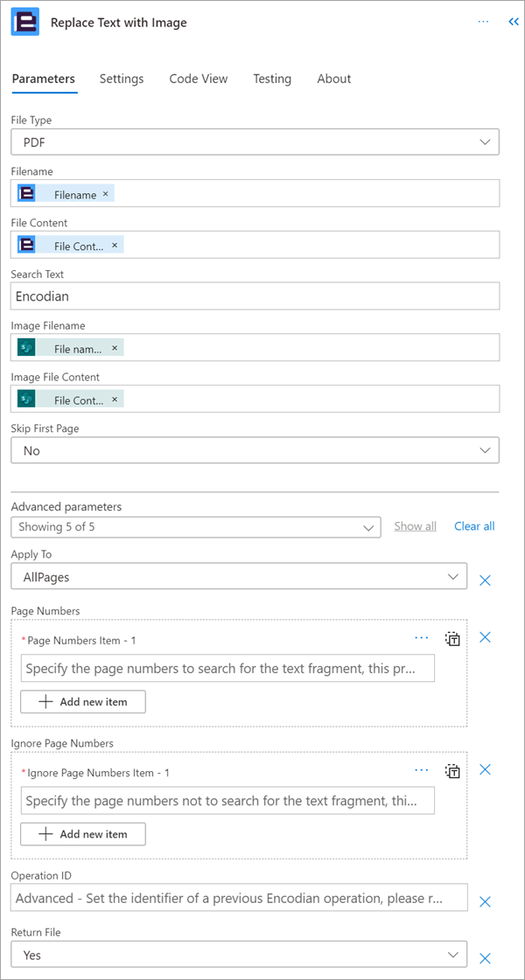Open the Code View tab

point(199,79)
